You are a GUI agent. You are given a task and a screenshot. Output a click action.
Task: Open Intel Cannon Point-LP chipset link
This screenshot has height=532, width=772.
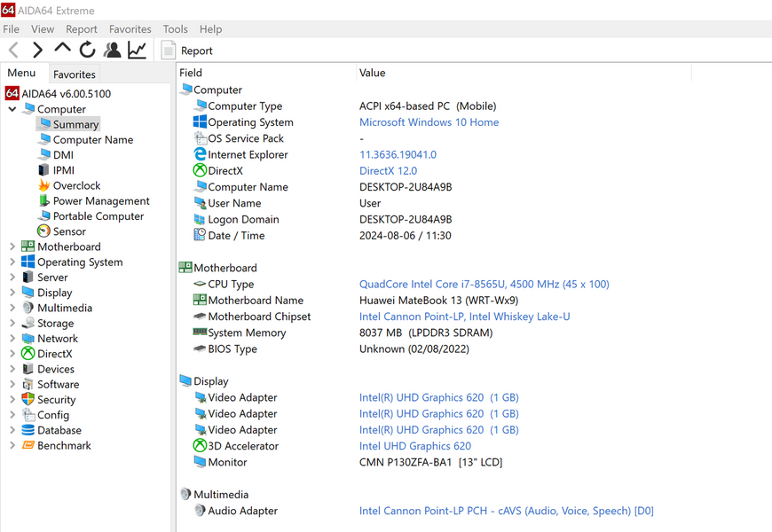464,317
